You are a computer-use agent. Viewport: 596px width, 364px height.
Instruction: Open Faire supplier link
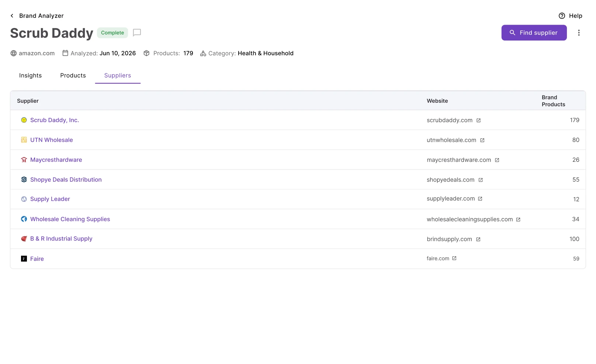pos(37,259)
